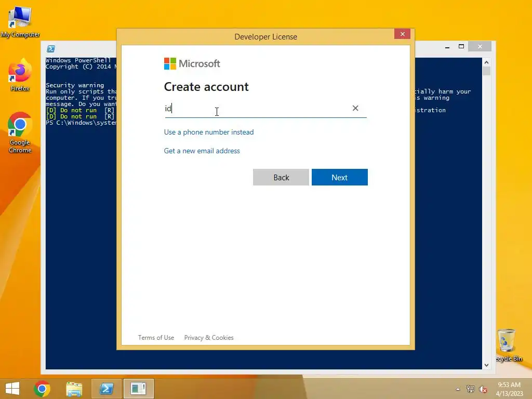This screenshot has width=532, height=399.
Task: Select the Recycle Bin desktop icon
Action: 508,345
